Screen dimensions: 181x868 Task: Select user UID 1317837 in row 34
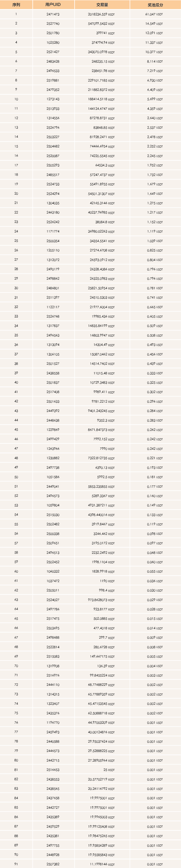[x=53, y=326]
